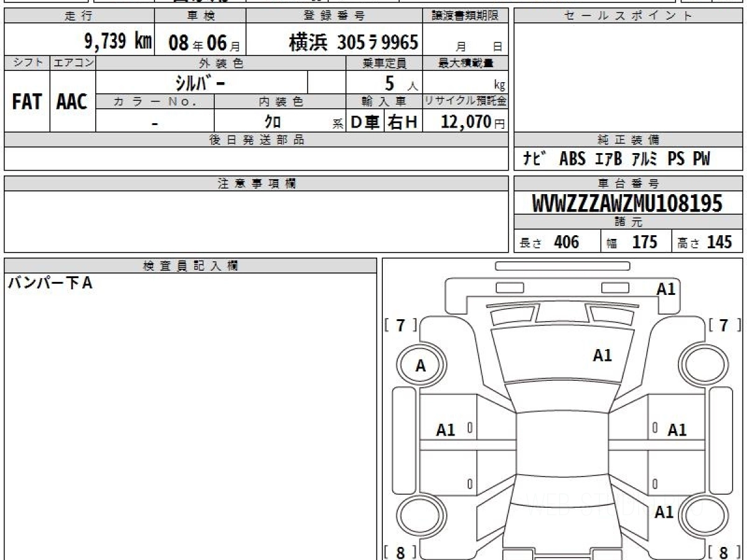Select the 高さ 145 height value
The height and width of the screenshot is (560, 747).
[705, 242]
